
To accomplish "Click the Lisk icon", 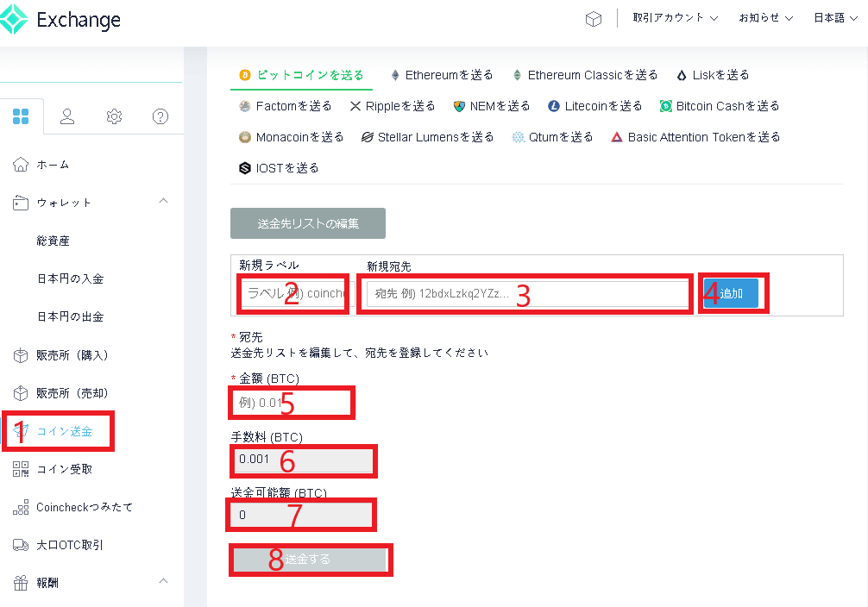I will [x=682, y=75].
